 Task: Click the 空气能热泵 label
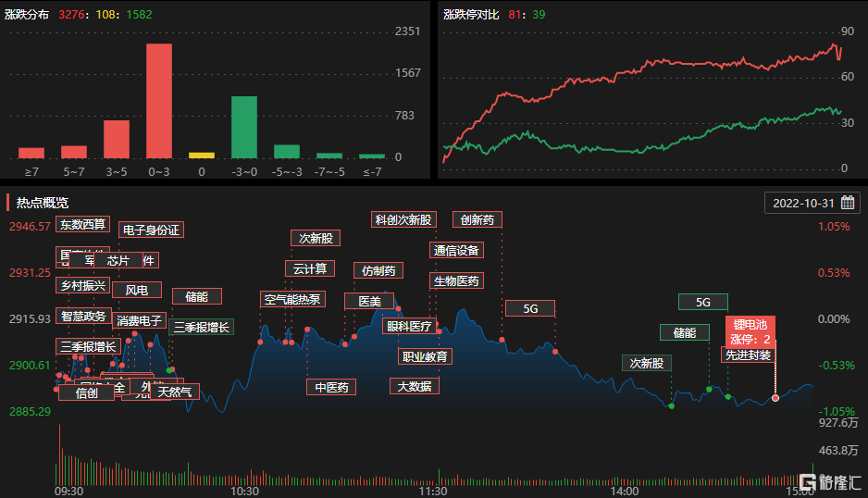[x=292, y=300]
